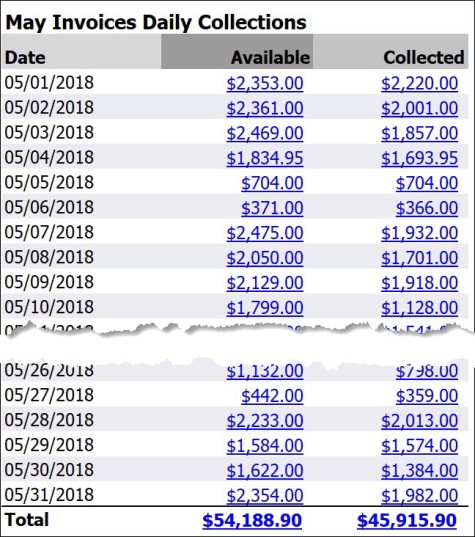Click the $2,129.00 available amount
Image resolution: width=475 pixels, height=537 pixels.
tap(265, 283)
